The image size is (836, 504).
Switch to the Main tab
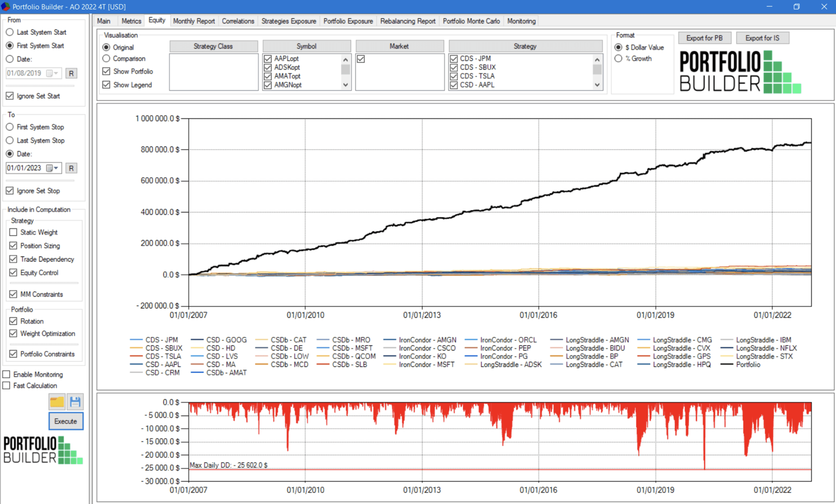pyautogui.click(x=104, y=21)
